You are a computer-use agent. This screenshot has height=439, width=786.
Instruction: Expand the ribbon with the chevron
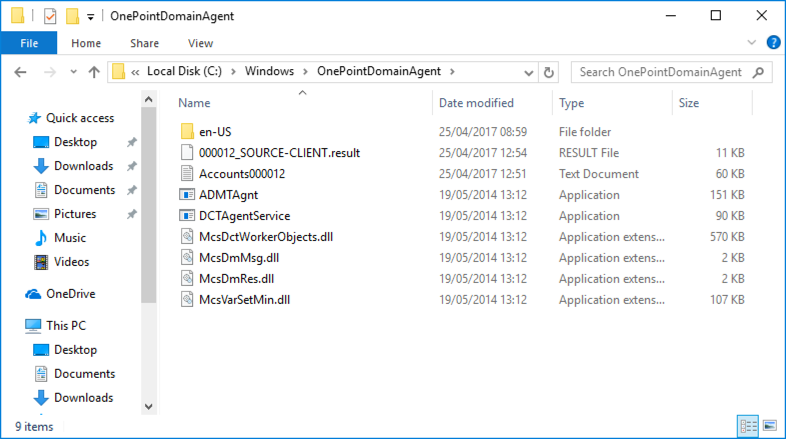click(x=751, y=43)
